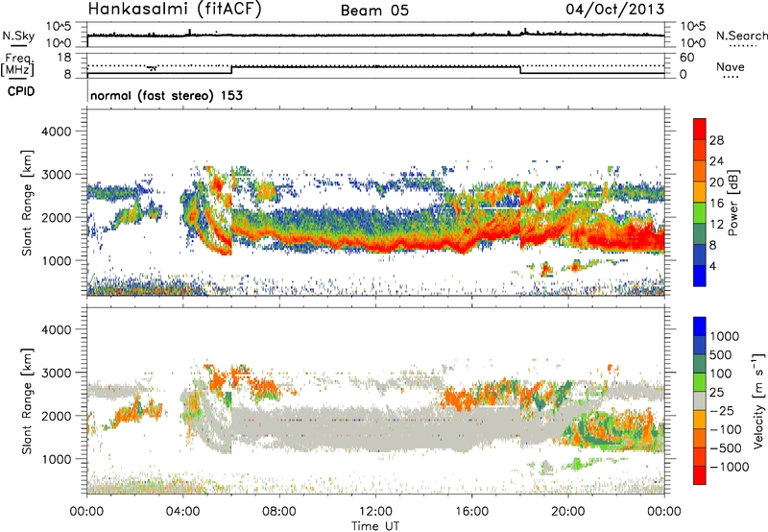Click the 'Power [dB]' colorbar title
The width and height of the screenshot is (768, 532).
(x=732, y=204)
